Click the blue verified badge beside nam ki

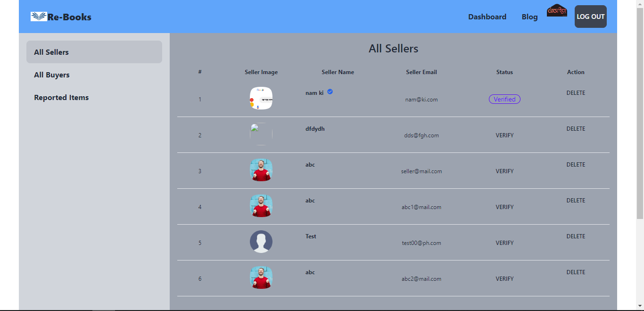(330, 92)
